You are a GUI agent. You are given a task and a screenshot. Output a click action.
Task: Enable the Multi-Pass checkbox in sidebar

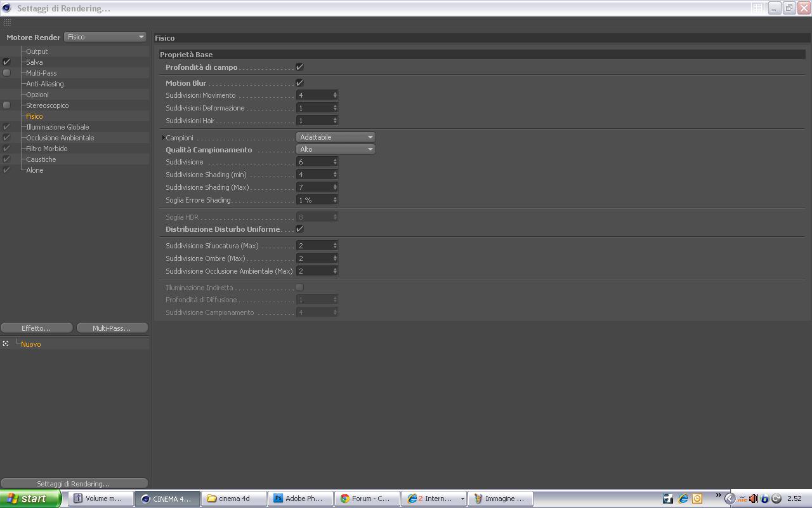[6, 72]
